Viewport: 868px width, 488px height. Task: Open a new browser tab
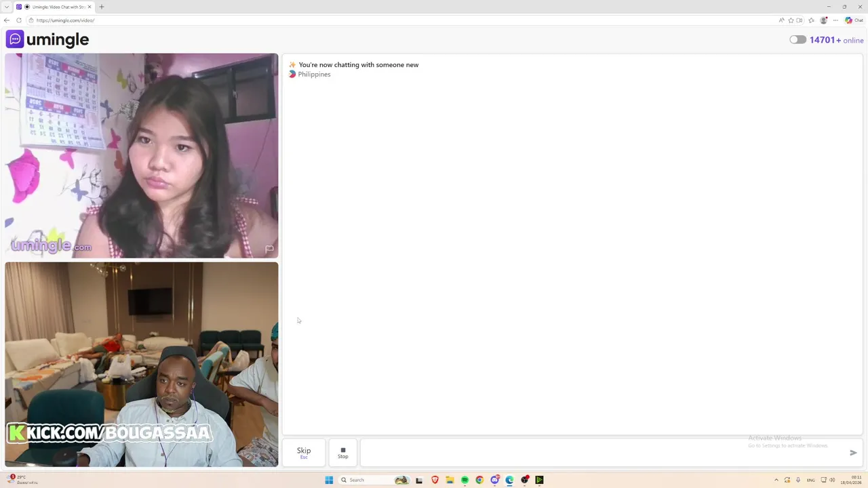[x=102, y=7]
